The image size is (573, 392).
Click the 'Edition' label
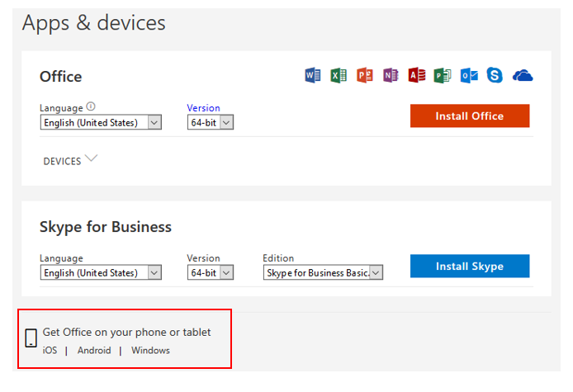[278, 258]
